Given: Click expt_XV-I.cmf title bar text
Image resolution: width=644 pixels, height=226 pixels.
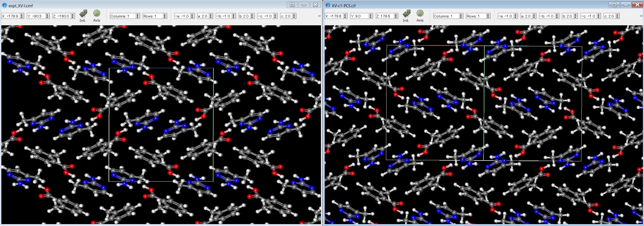Looking at the screenshot, I should (21, 6).
